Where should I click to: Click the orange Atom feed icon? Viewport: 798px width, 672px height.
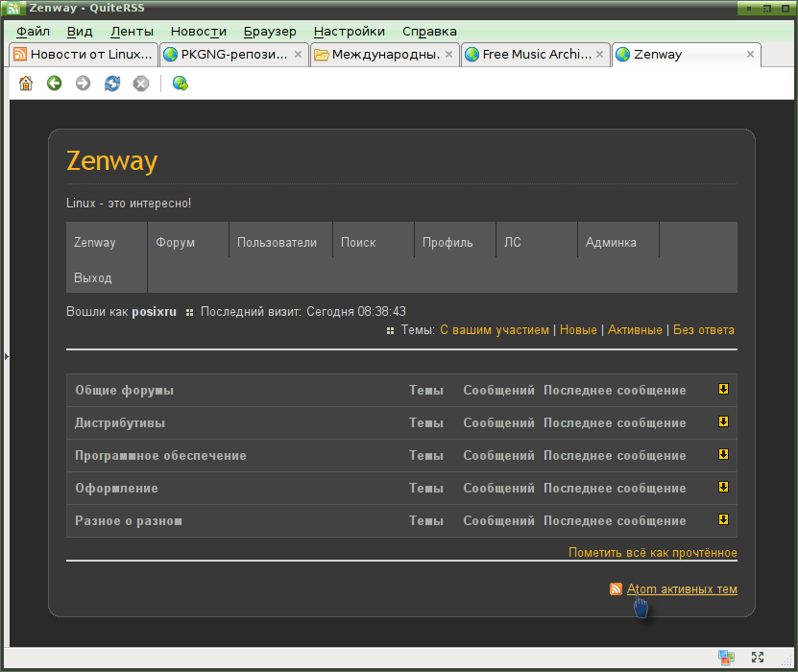pos(616,589)
